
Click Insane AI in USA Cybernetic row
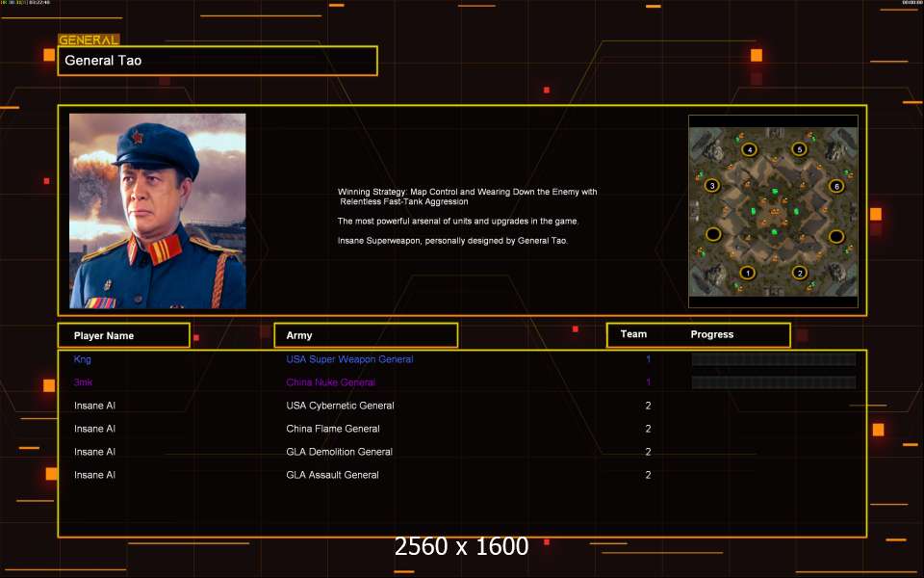pyautogui.click(x=95, y=406)
